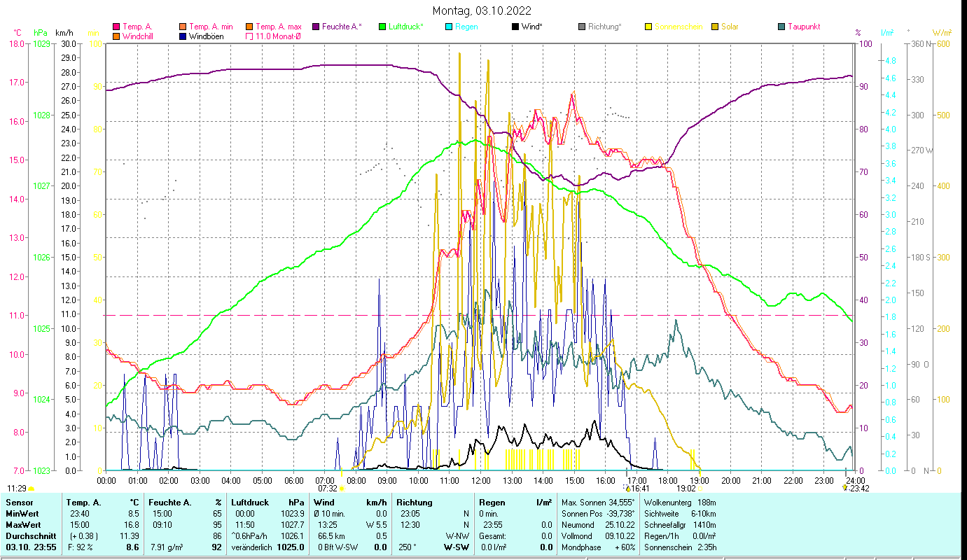Click the golden Solar legend swatch
967x560 pixels.
tap(715, 27)
